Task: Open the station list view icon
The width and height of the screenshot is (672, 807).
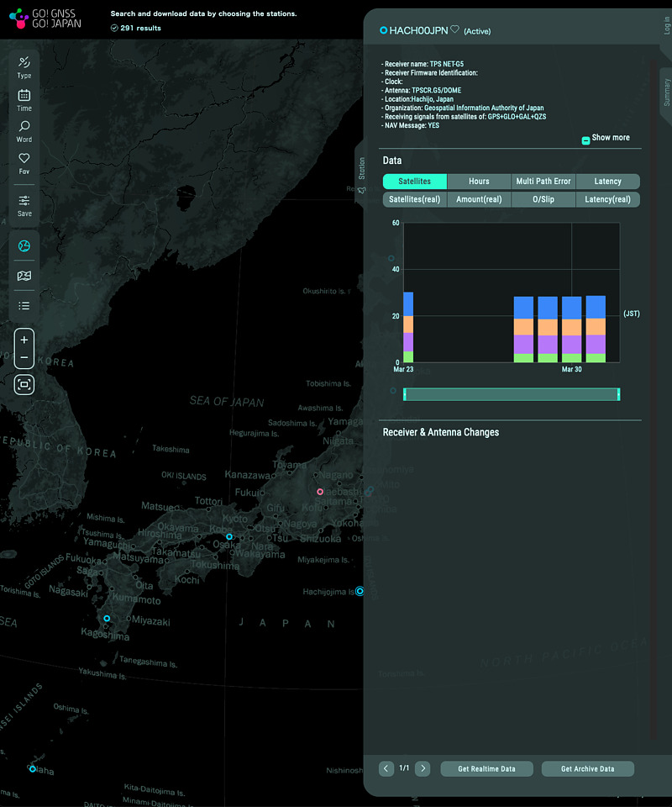Action: point(24,306)
